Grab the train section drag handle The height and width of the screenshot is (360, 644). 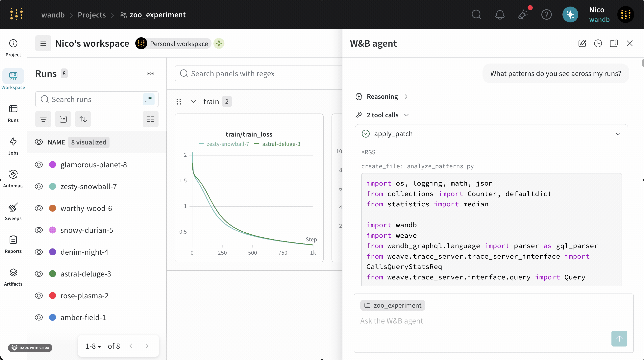(179, 101)
